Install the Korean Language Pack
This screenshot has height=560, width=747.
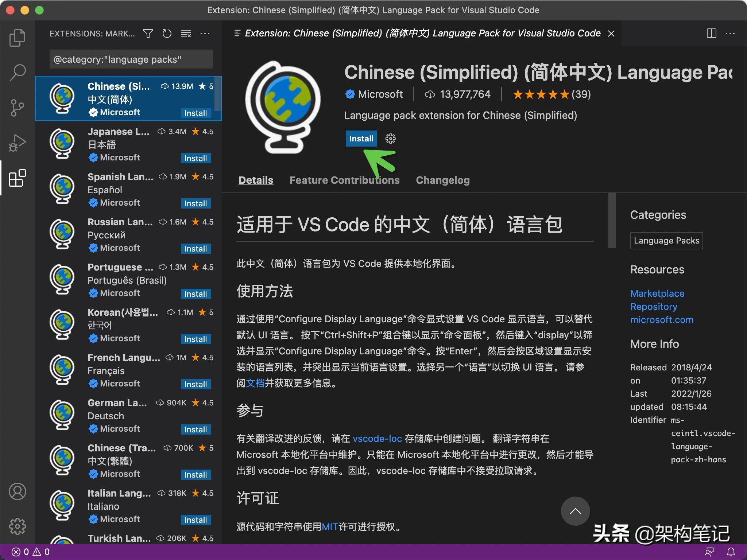tap(196, 339)
